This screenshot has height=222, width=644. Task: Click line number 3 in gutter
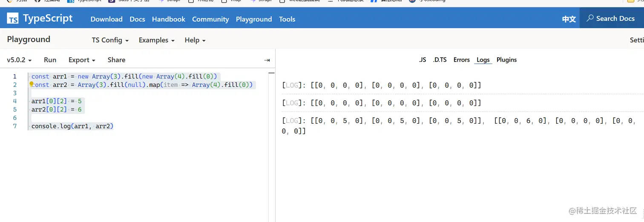(15, 93)
